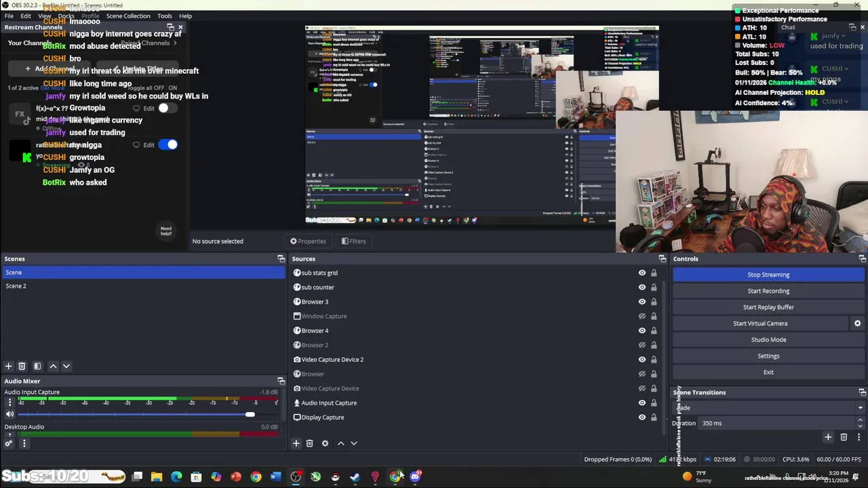The height and width of the screenshot is (488, 868).
Task: Open scene filters icon in Scenes panel
Action: pyautogui.click(x=37, y=366)
